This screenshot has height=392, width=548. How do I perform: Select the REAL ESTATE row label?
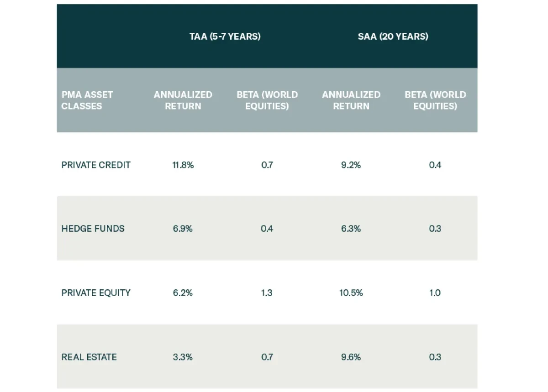tap(89, 357)
